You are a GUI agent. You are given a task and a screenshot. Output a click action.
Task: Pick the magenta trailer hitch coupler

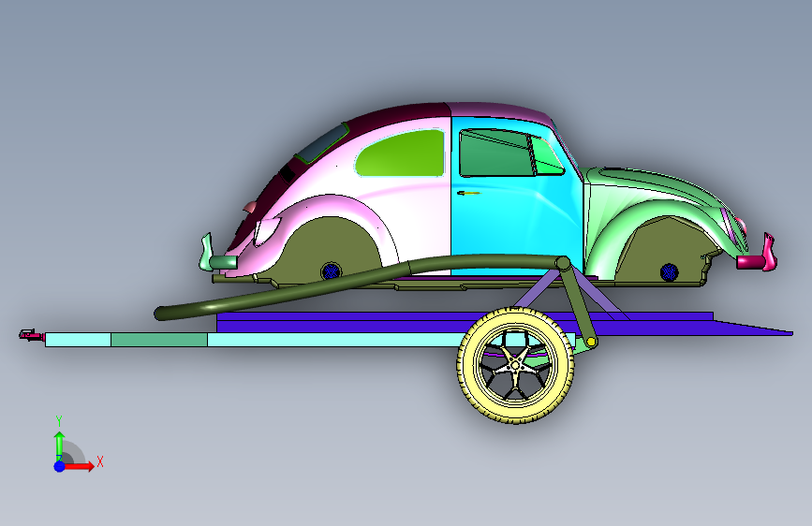tap(32, 335)
